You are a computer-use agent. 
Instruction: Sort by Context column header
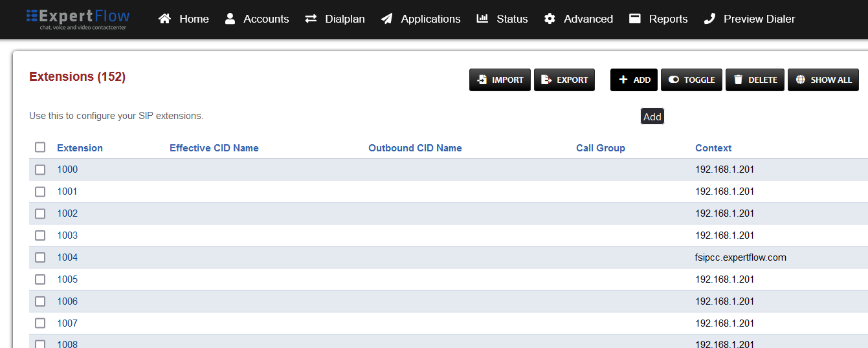tap(713, 148)
